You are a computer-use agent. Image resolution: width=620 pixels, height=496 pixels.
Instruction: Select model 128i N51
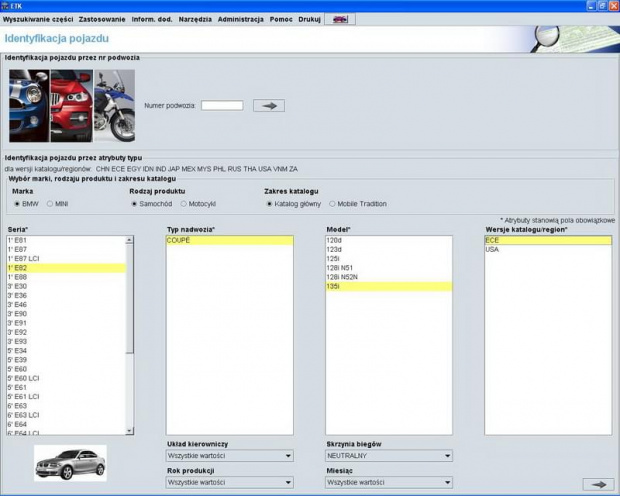tap(389, 268)
